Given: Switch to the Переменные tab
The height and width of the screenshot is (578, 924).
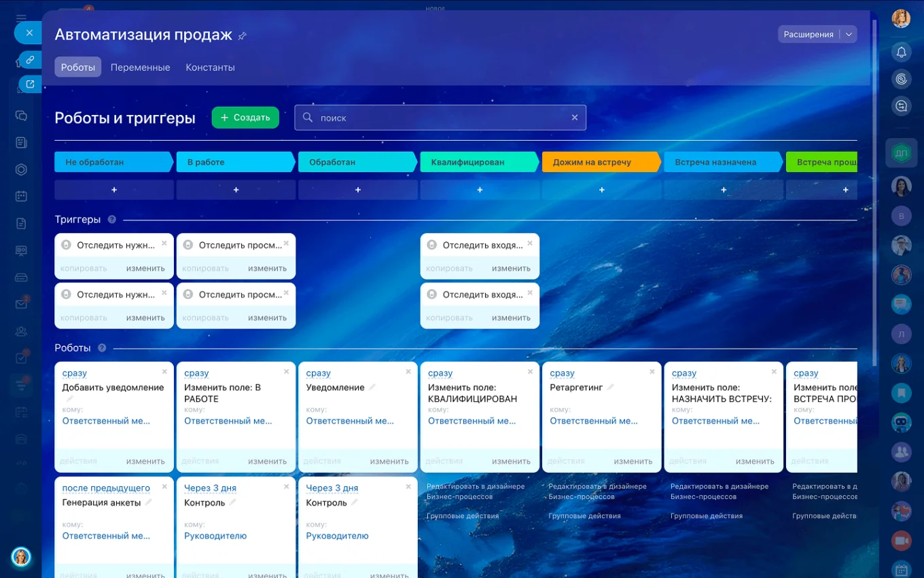Looking at the screenshot, I should (x=140, y=67).
